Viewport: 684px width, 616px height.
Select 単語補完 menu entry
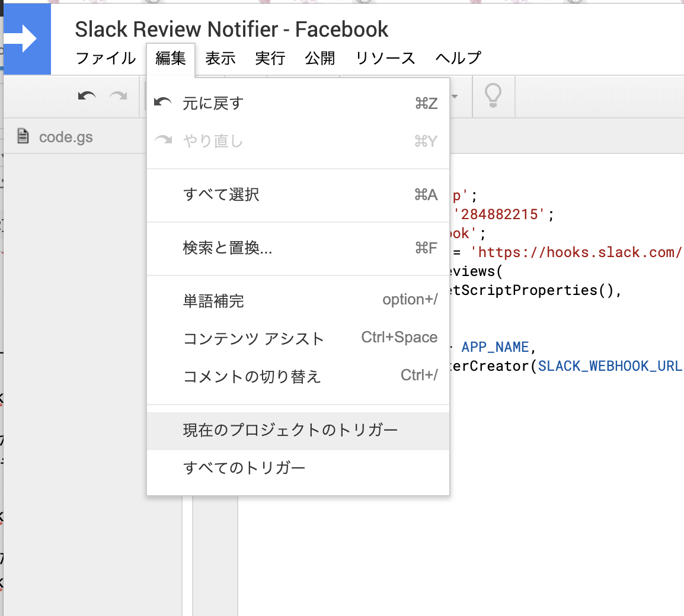pyautogui.click(x=298, y=301)
